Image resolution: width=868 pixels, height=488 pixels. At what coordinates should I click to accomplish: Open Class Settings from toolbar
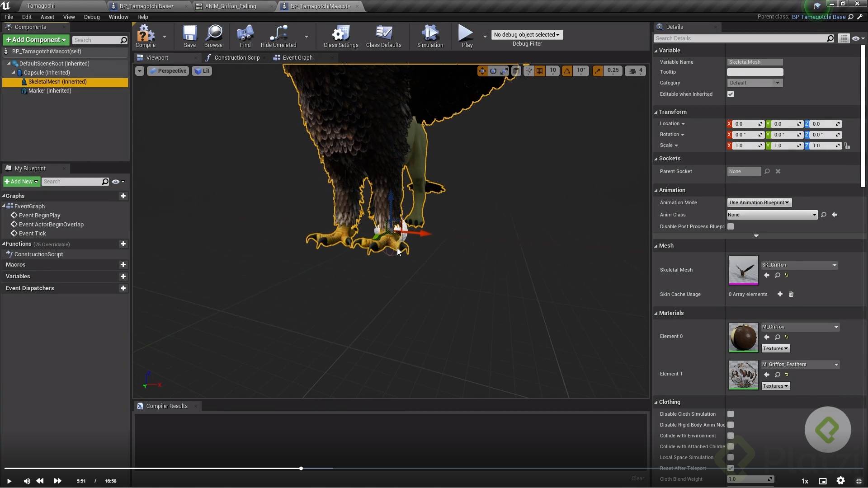pos(340,36)
